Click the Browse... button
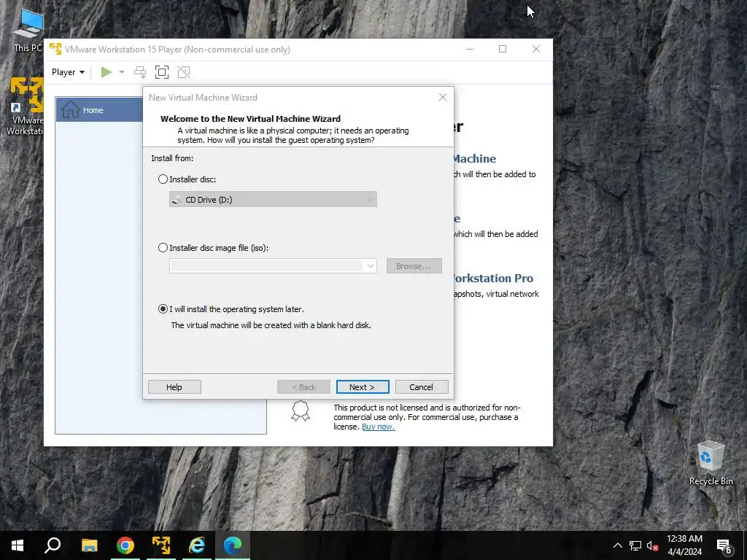This screenshot has width=747, height=560. pyautogui.click(x=414, y=265)
